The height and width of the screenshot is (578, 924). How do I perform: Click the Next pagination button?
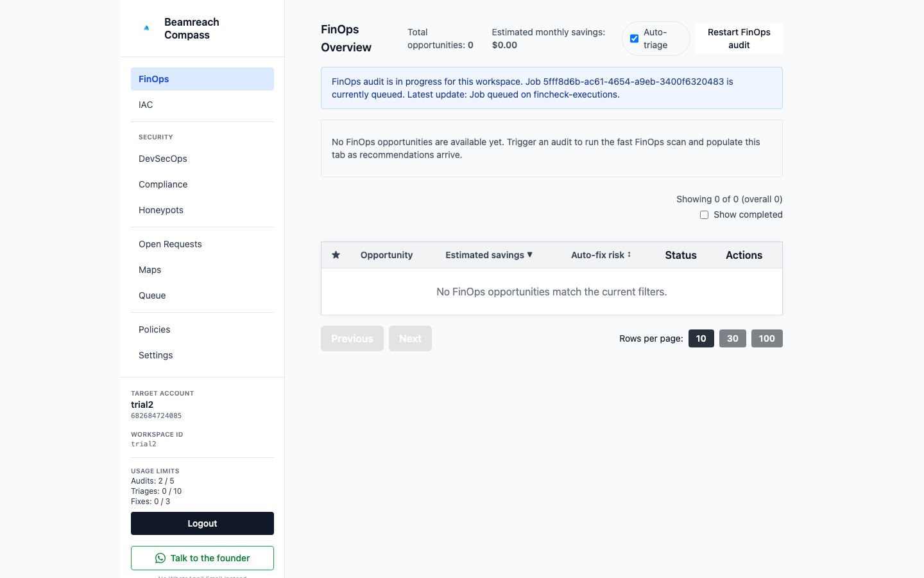tap(410, 338)
